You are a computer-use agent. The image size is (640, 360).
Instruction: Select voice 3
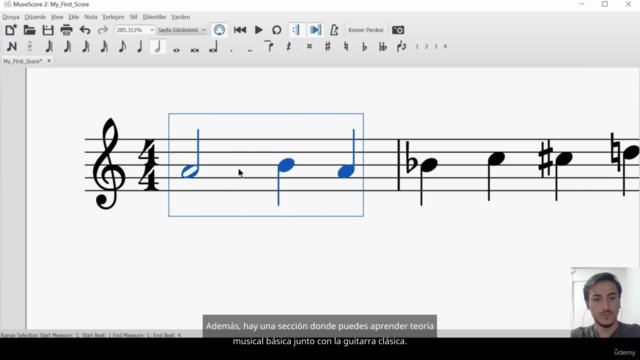(436, 47)
